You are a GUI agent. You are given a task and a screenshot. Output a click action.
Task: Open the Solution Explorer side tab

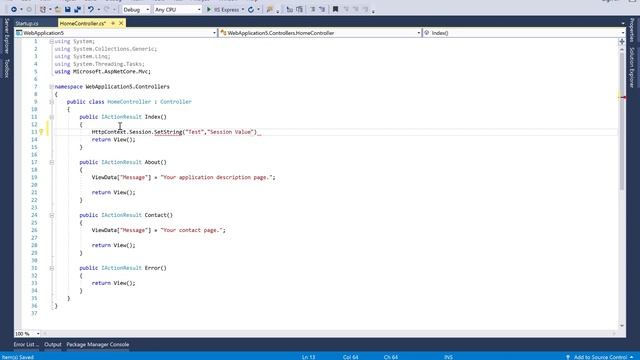pos(632,67)
